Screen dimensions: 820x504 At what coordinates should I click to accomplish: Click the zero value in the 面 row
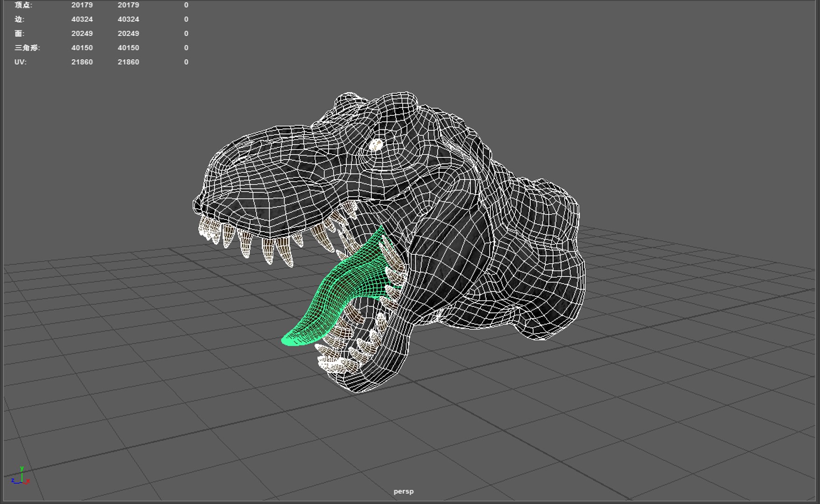pos(186,34)
